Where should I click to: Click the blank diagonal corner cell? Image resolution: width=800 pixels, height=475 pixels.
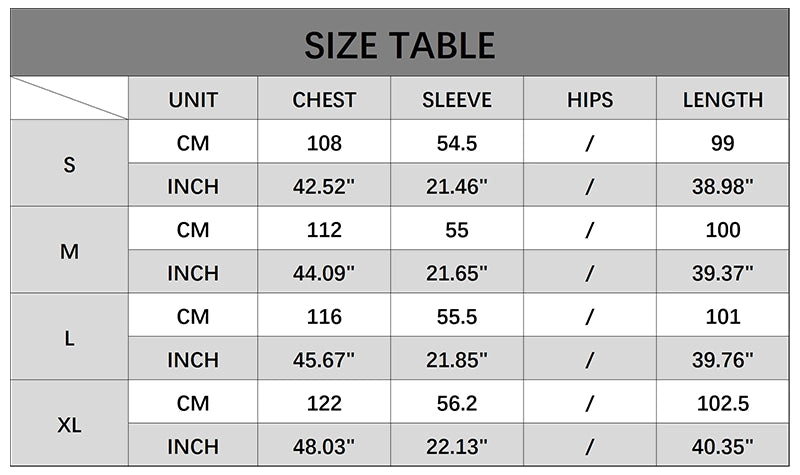click(69, 98)
